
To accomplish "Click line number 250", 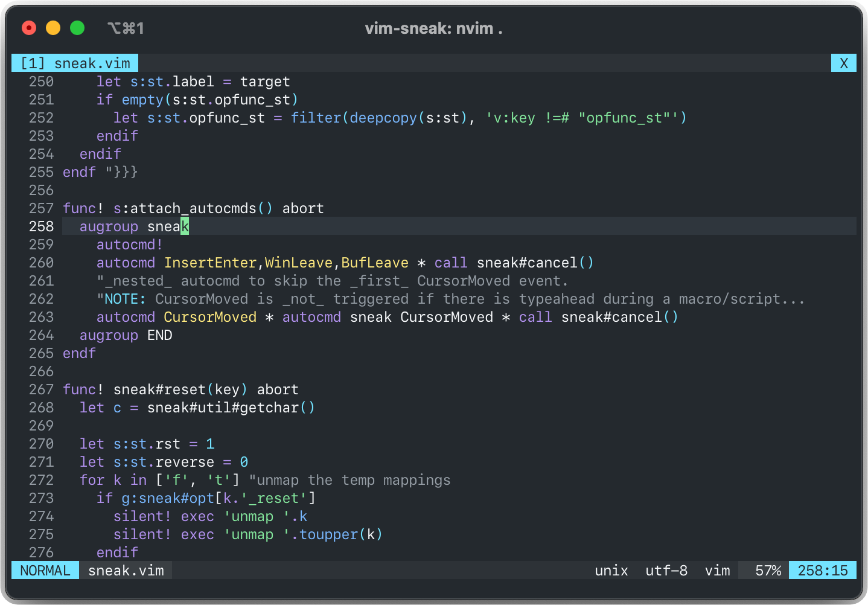I will pyautogui.click(x=41, y=82).
